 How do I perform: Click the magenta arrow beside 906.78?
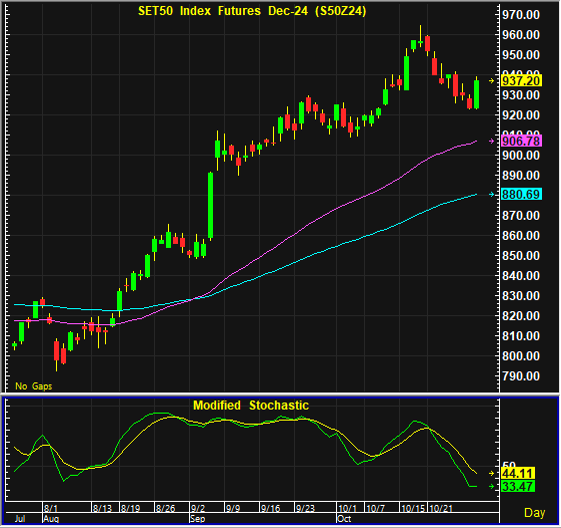(492, 141)
